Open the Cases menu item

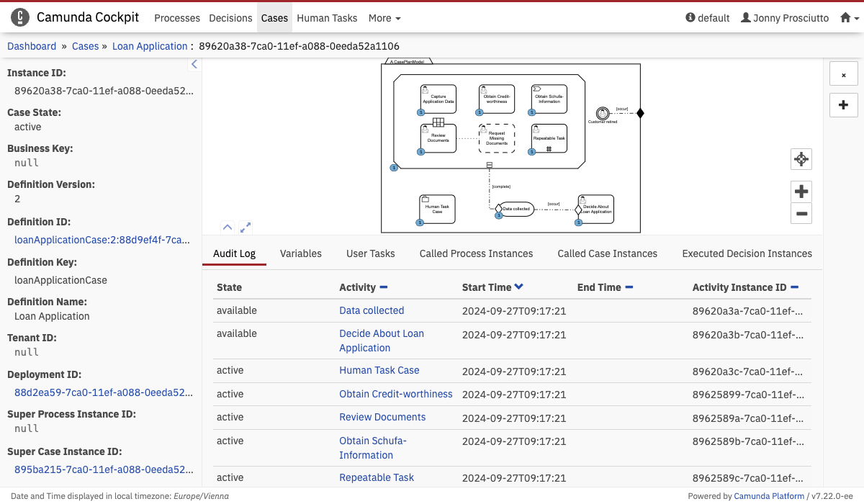[x=274, y=18]
